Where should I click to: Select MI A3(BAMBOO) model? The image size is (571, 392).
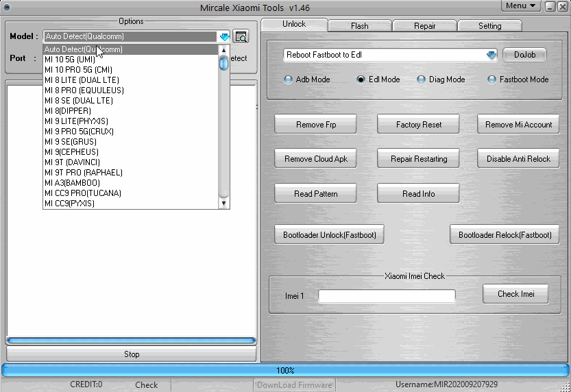click(131, 183)
